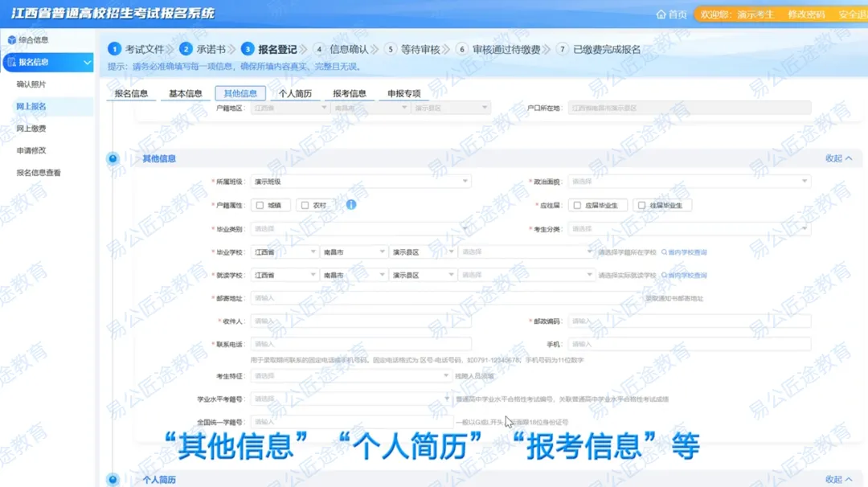Click search icon in 就读学校 省内学校查询
This screenshot has height=487, width=868.
pos(665,275)
